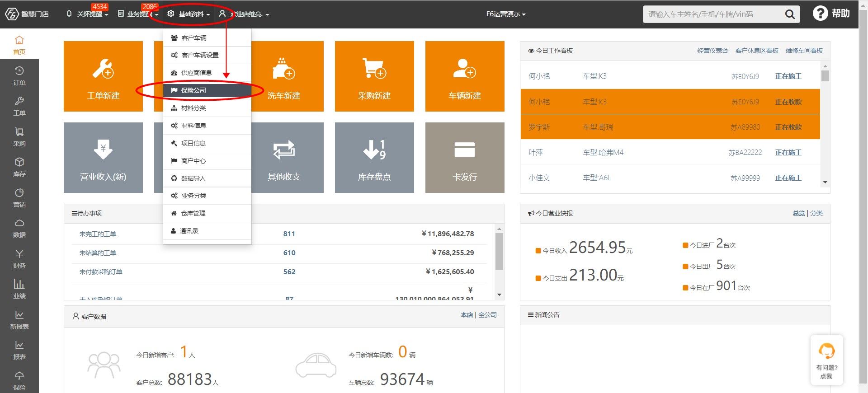
Task: Click the search magnifier icon
Action: (789, 14)
